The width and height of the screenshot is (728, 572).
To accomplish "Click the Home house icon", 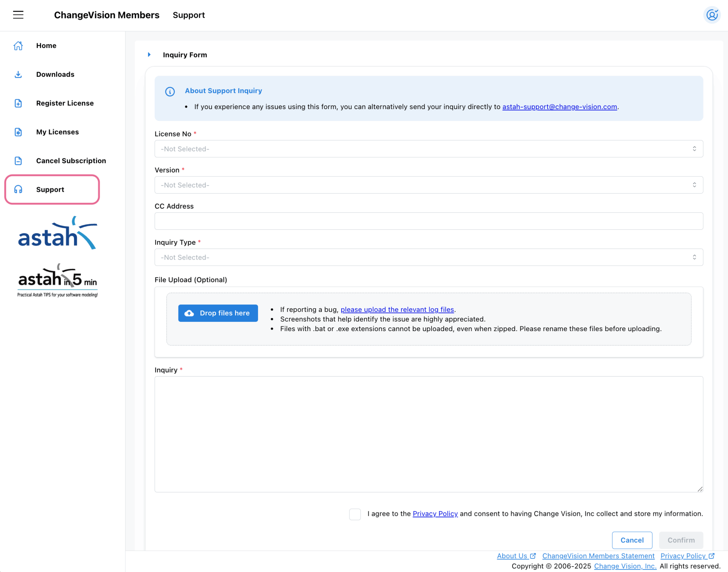I will 18,45.
